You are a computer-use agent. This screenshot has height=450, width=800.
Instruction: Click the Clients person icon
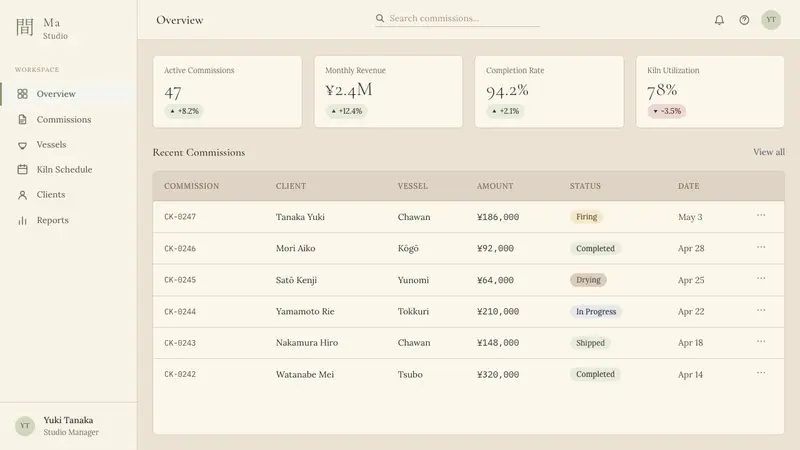(22, 195)
